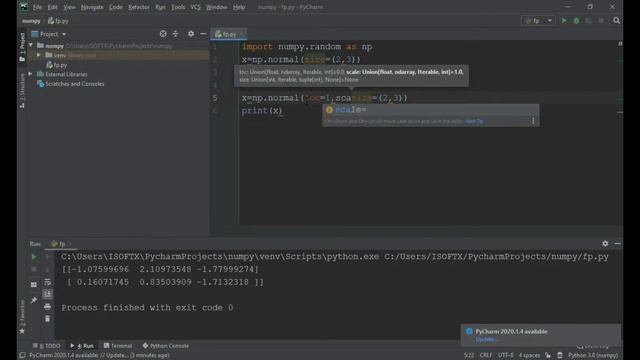Click the Print icon in Run console
The height and width of the screenshot is (360, 640).
tap(47, 307)
